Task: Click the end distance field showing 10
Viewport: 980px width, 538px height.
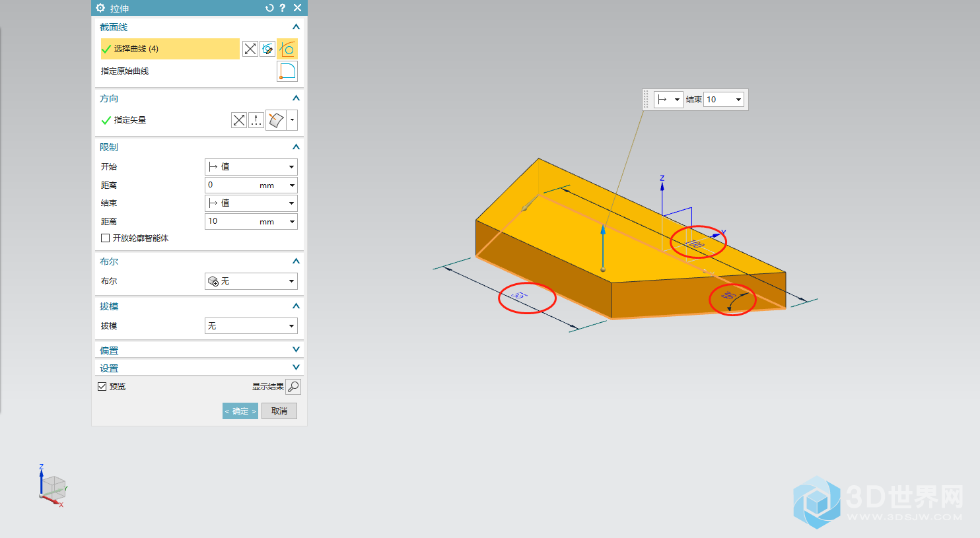Action: point(231,222)
